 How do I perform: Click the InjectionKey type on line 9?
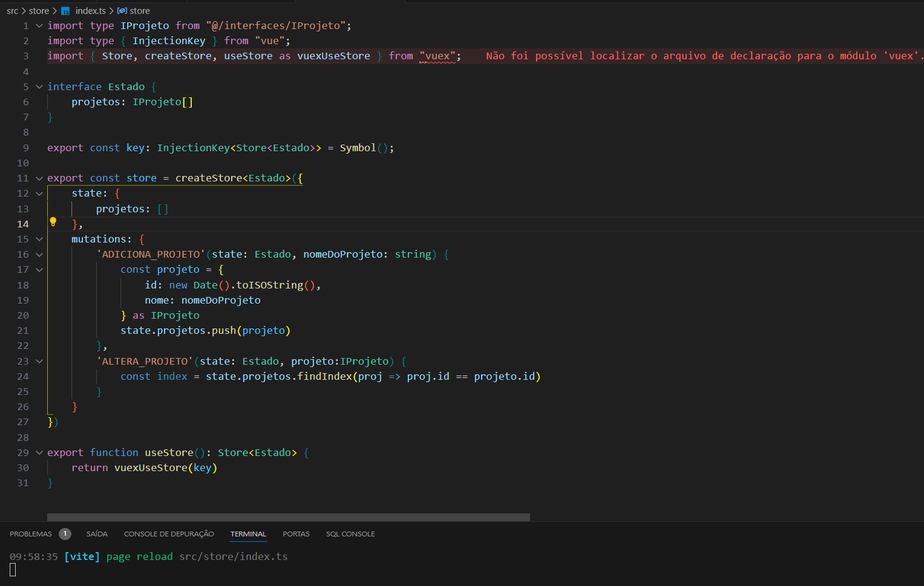click(x=194, y=148)
